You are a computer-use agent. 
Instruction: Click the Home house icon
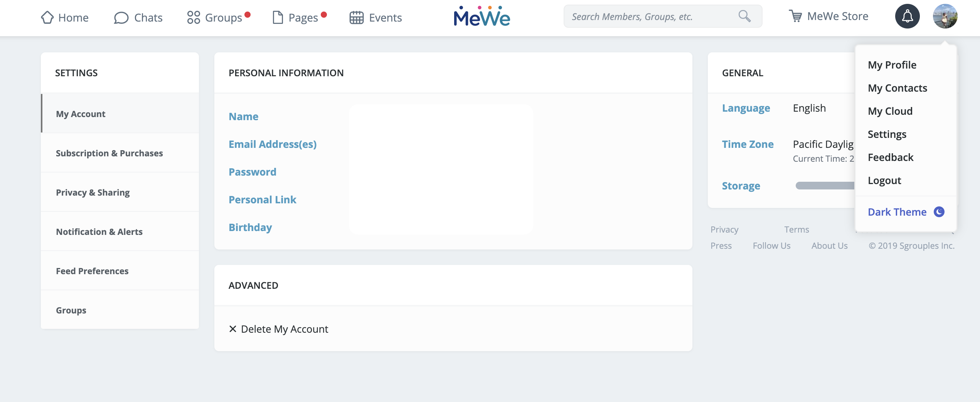point(47,17)
